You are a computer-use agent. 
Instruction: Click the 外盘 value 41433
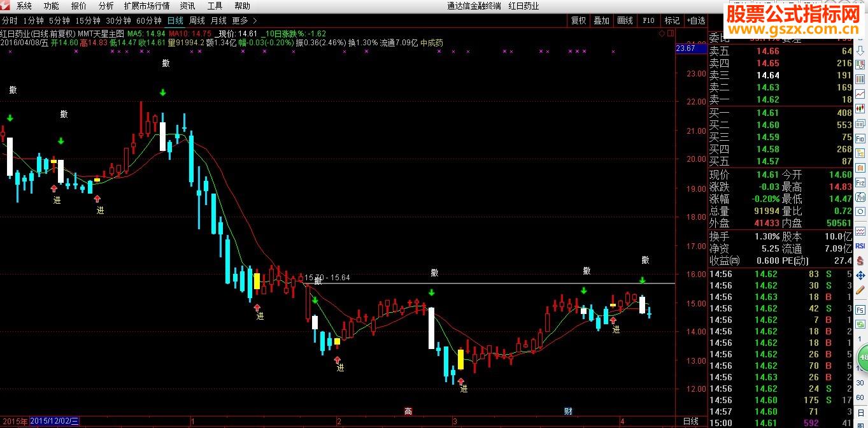click(767, 223)
